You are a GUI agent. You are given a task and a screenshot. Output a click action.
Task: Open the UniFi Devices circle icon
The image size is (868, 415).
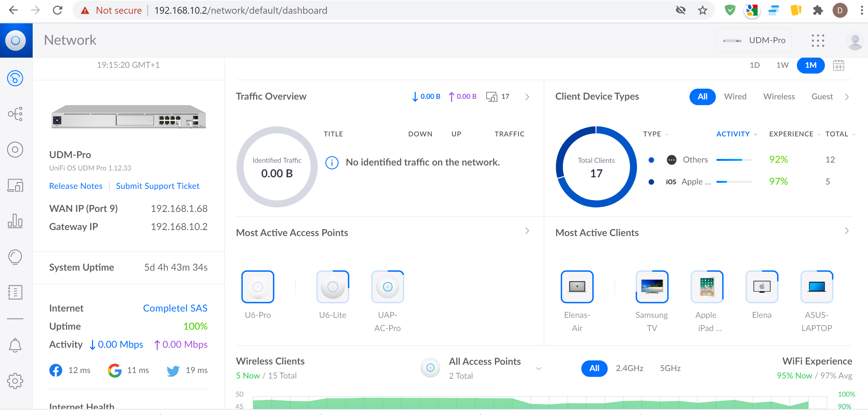coord(15,150)
